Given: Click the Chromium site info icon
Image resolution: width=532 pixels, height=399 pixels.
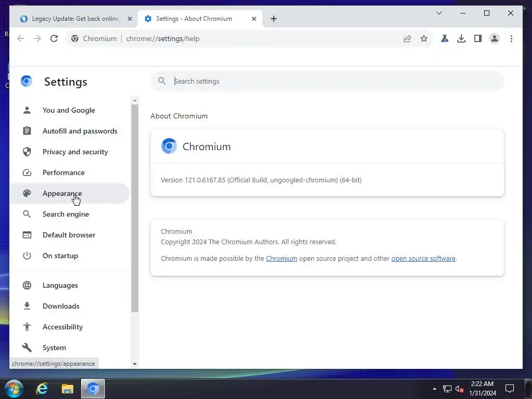Looking at the screenshot, I should coord(75,38).
